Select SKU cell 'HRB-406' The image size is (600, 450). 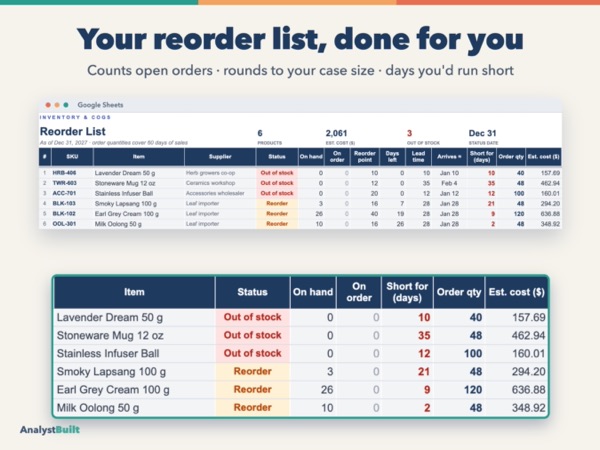point(64,173)
